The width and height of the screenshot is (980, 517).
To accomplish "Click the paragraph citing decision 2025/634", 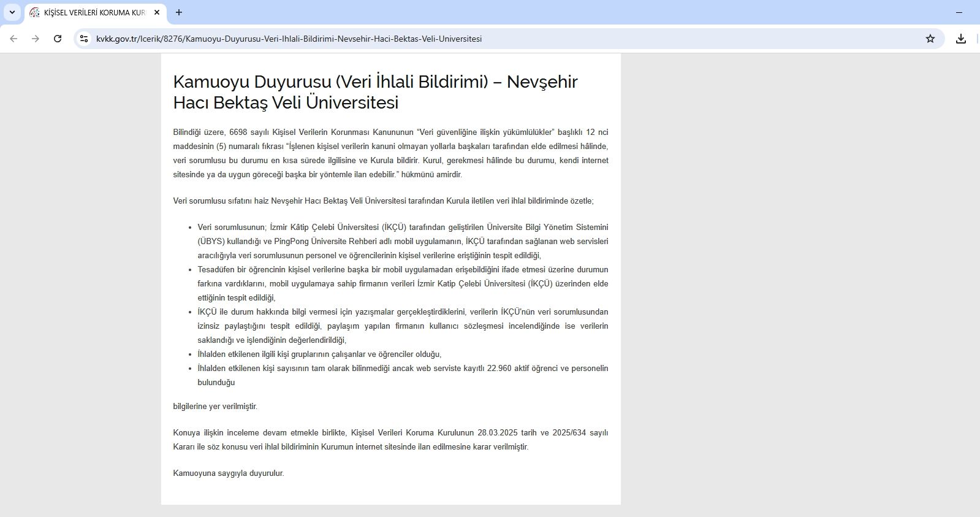I will (390, 440).
